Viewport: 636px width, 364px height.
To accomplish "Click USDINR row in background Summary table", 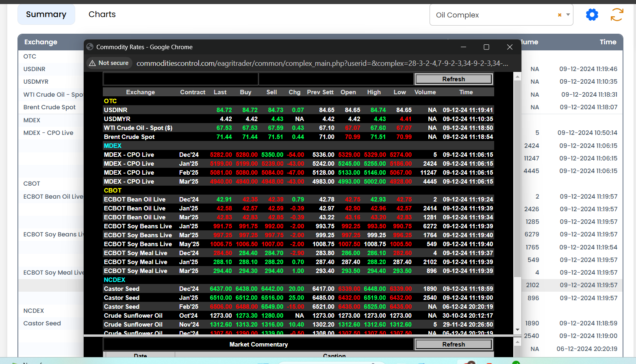I will pos(34,69).
